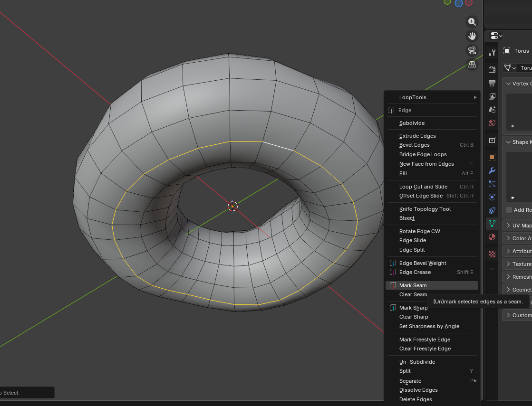Image resolution: width=532 pixels, height=406 pixels.
Task: Choose Rotate Edge CW
Action: pyautogui.click(x=432, y=231)
